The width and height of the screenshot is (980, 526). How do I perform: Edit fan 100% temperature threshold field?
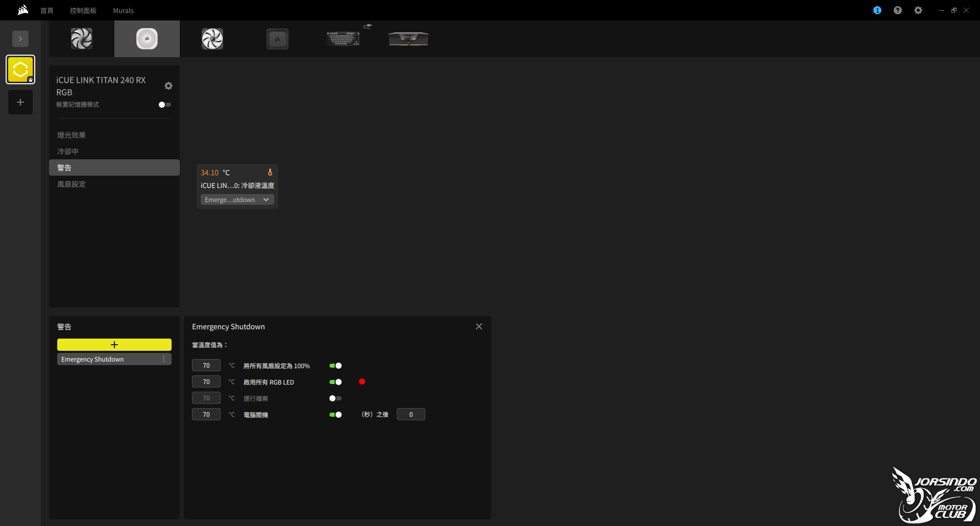coord(206,365)
